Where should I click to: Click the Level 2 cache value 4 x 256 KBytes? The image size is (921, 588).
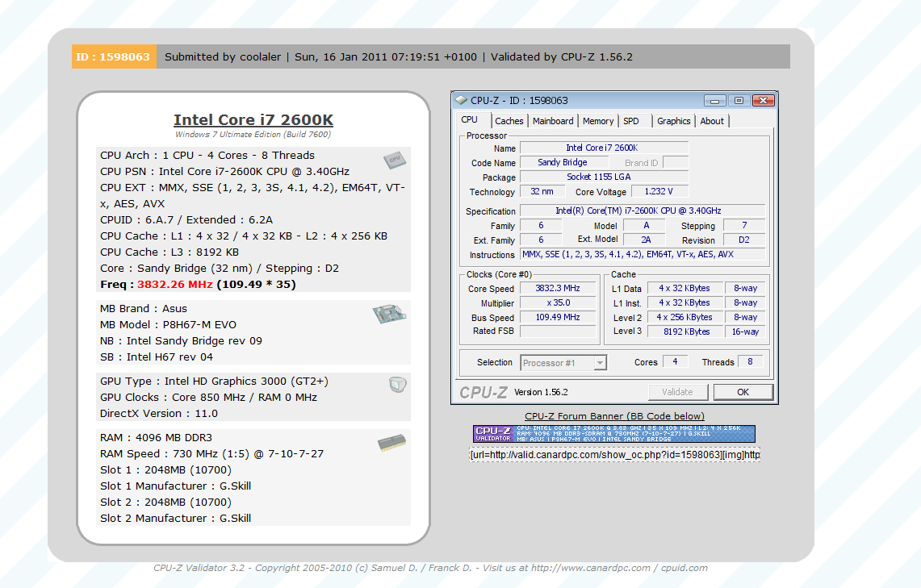684,318
